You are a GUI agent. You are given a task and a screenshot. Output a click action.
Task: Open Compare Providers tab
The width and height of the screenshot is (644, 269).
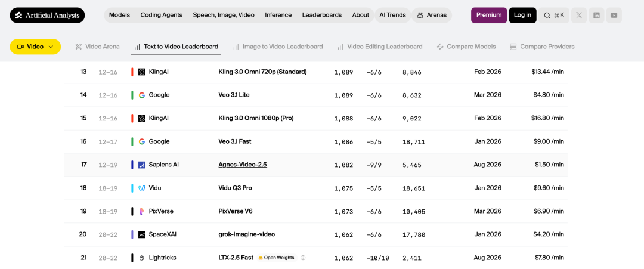tap(542, 47)
